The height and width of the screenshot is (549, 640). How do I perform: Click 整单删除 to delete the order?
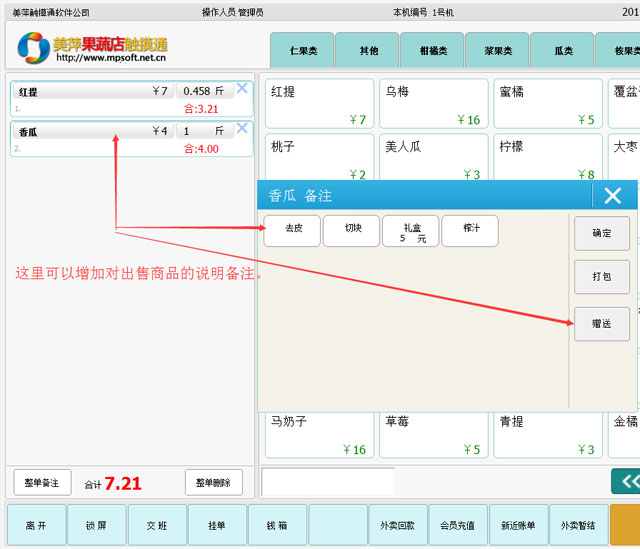point(213,483)
